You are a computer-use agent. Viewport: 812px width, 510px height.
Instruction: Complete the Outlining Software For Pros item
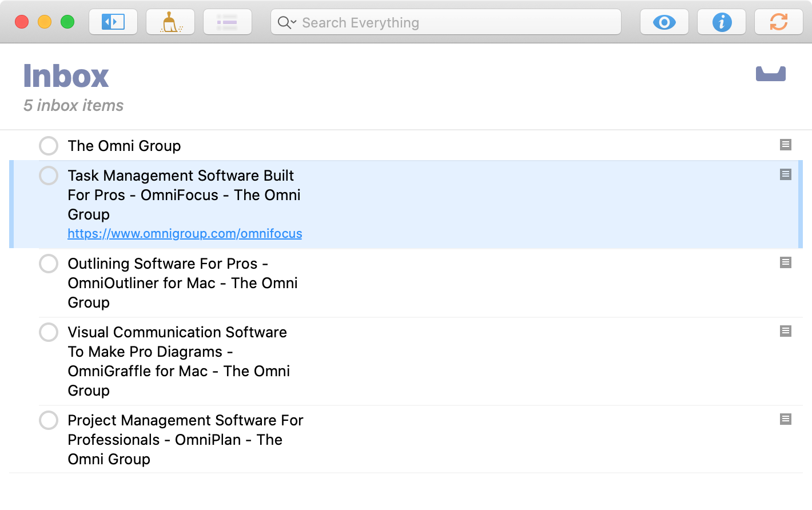pyautogui.click(x=49, y=264)
